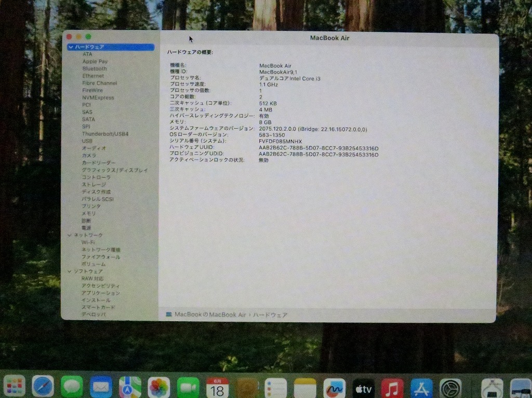Select FireWire in the sidebar
The width and height of the screenshot is (532, 398).
click(x=92, y=90)
